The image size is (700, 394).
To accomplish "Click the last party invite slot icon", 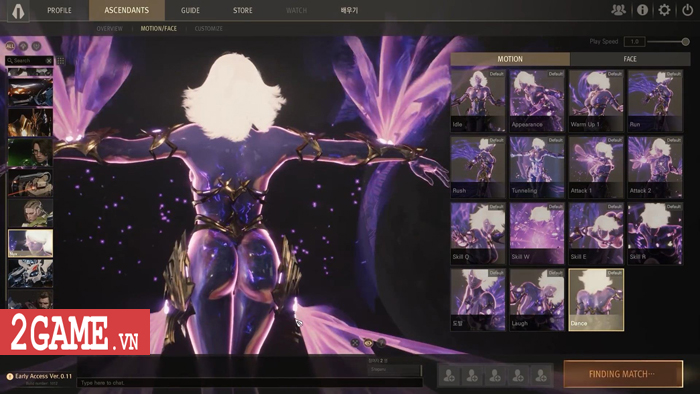I will (541, 375).
